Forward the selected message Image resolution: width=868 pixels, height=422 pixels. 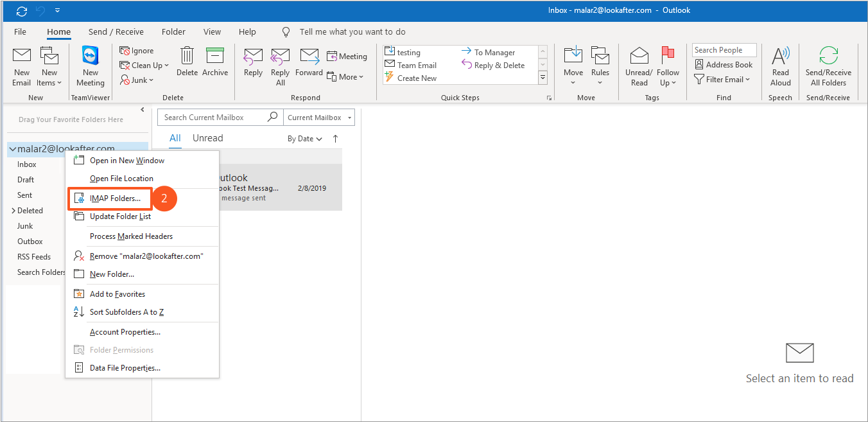pyautogui.click(x=309, y=62)
